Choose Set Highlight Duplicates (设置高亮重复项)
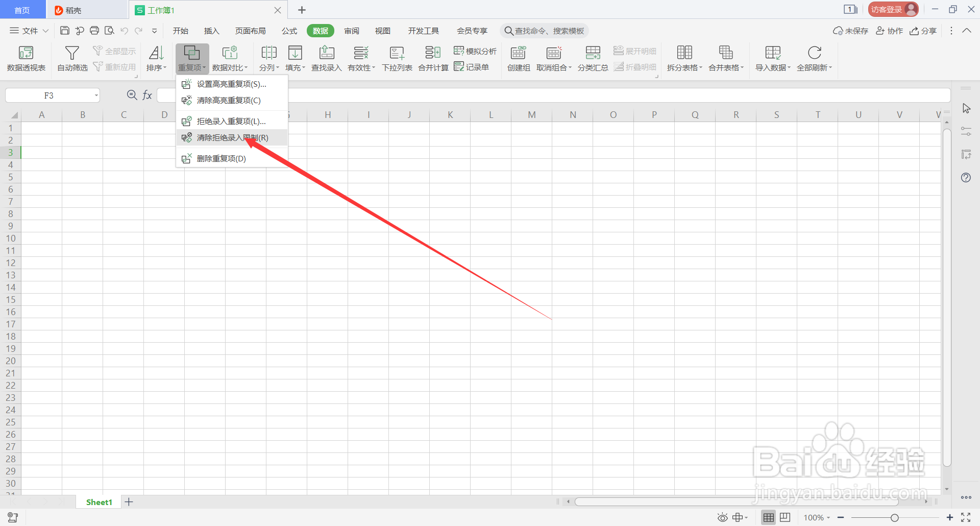Screen dimensions: 980x526 232,84
